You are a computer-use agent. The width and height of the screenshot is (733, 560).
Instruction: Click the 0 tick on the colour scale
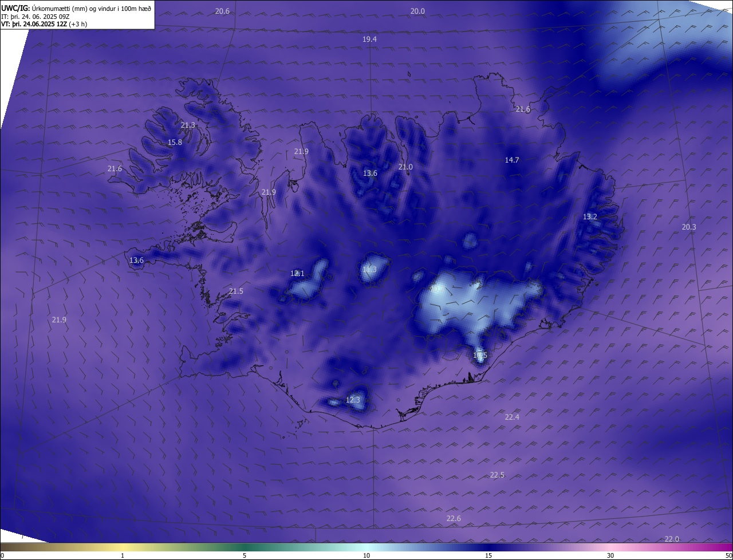(2, 555)
